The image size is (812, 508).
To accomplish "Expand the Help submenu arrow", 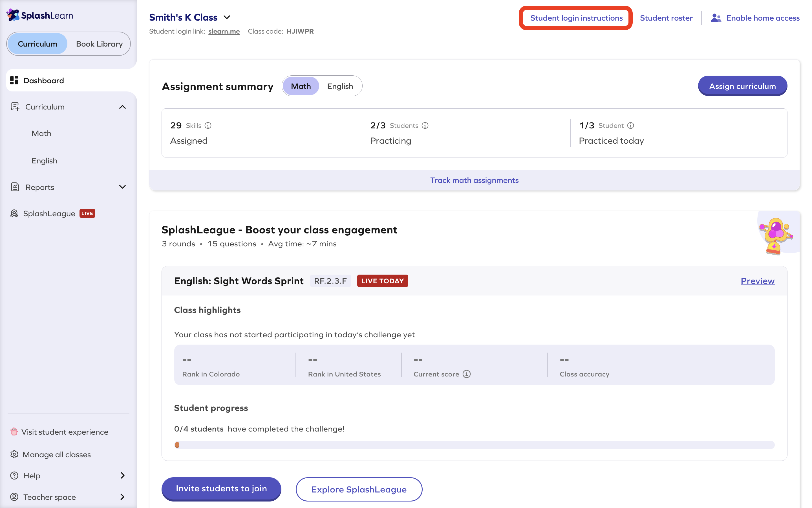I will 122,476.
